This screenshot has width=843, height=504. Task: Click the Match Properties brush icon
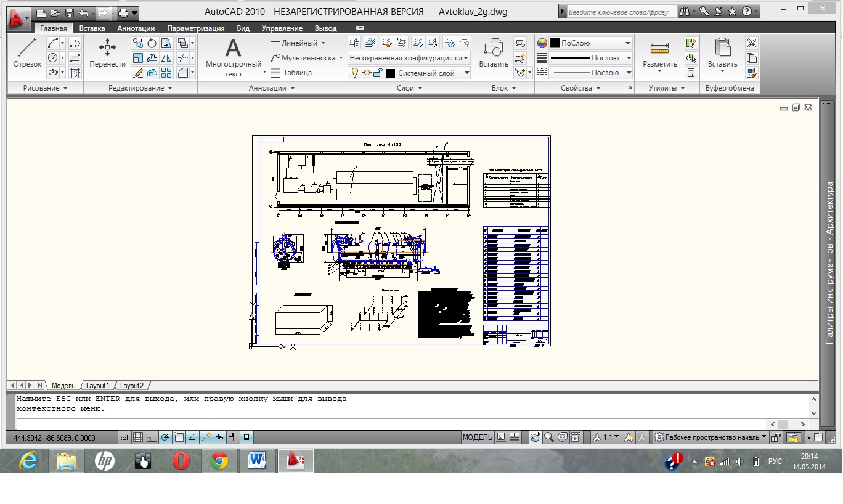click(751, 73)
